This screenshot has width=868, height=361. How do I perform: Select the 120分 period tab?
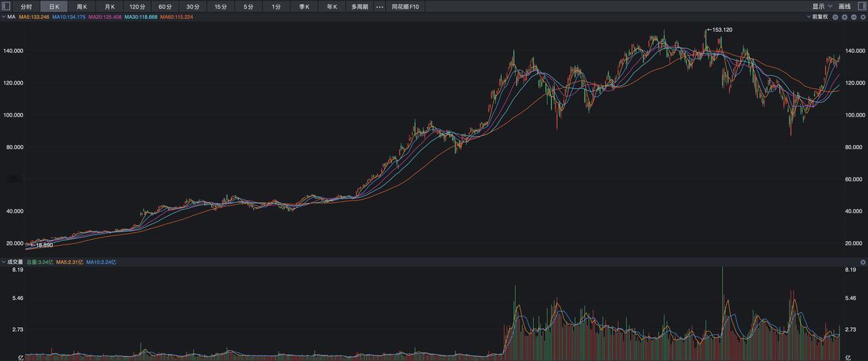(x=138, y=7)
